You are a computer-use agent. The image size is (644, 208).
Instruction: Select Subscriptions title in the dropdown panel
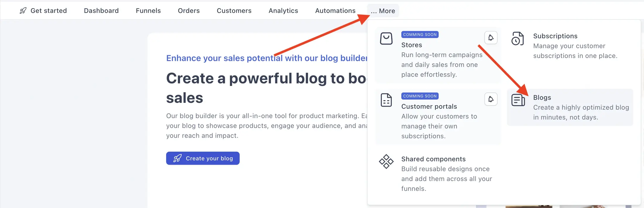(555, 36)
